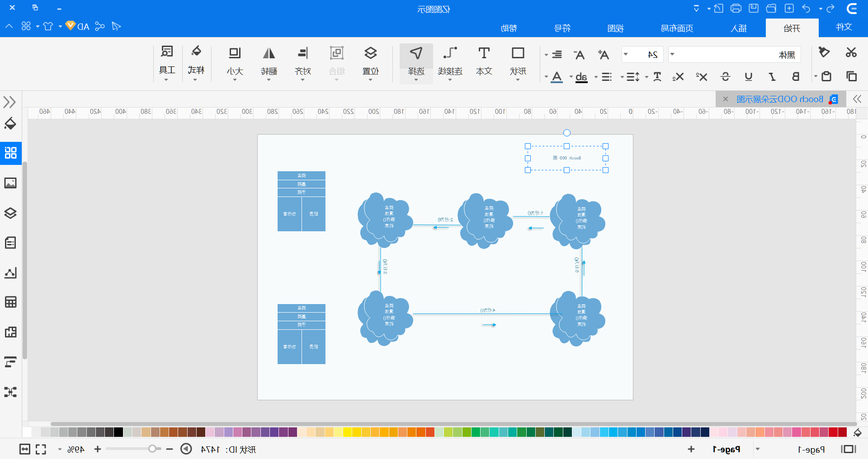Viewport: 868px width, 459px height.
Task: Switch to the 视图 view tab
Action: pos(616,28)
